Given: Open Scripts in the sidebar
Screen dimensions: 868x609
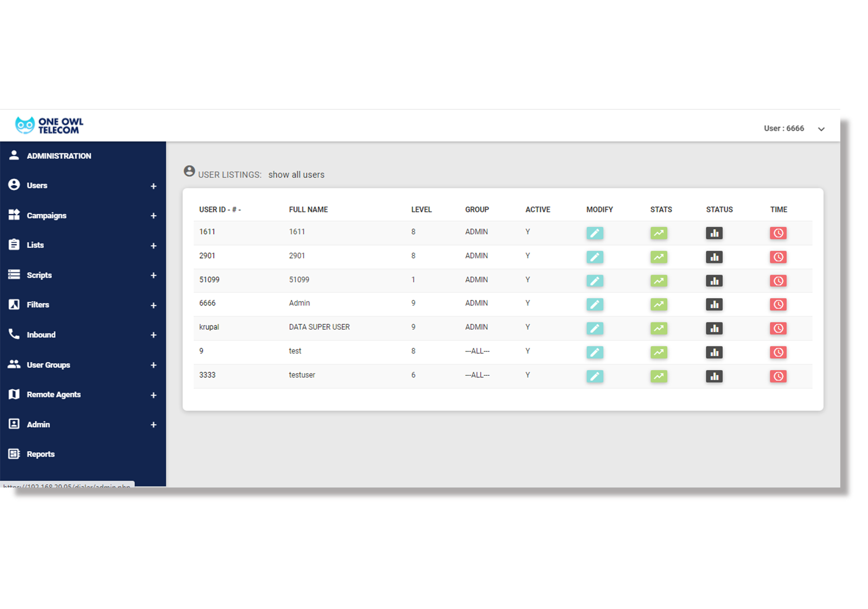Looking at the screenshot, I should [39, 275].
